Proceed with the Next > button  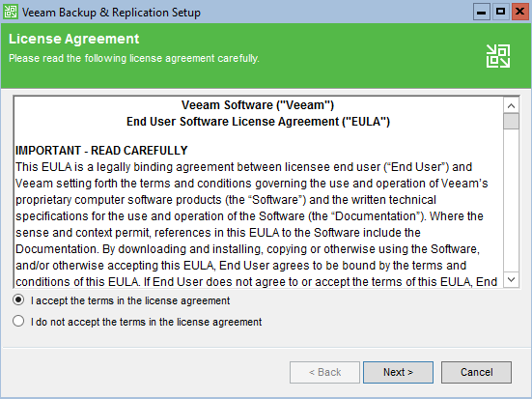point(398,372)
